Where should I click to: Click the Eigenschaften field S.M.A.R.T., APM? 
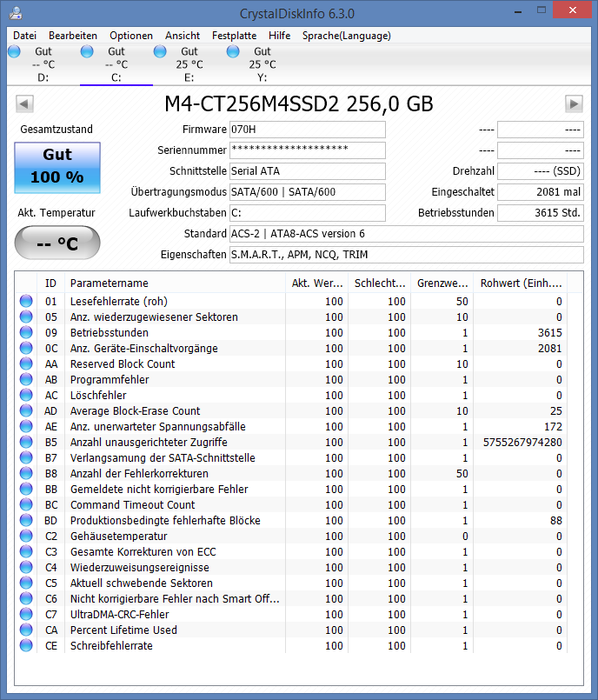pos(407,255)
